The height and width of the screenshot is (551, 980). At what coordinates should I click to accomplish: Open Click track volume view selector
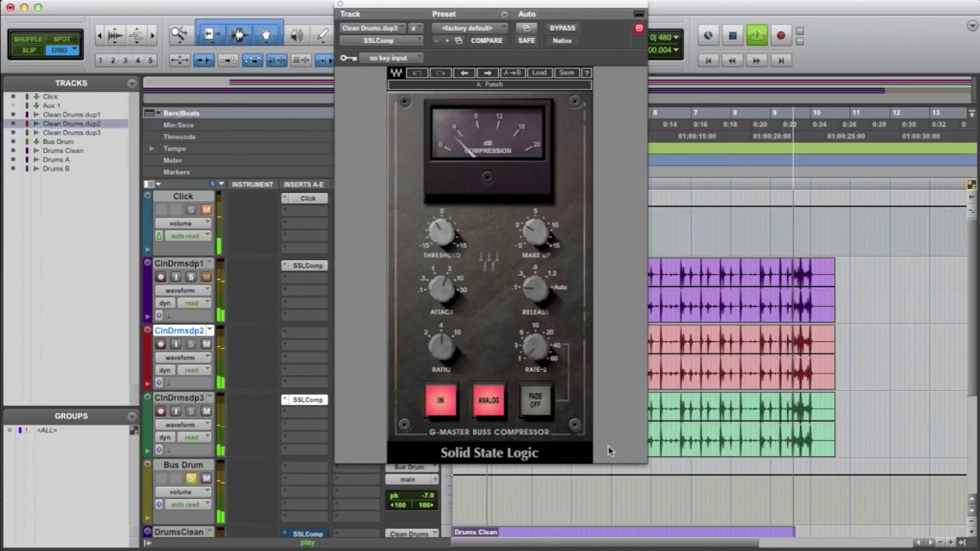tap(183, 223)
